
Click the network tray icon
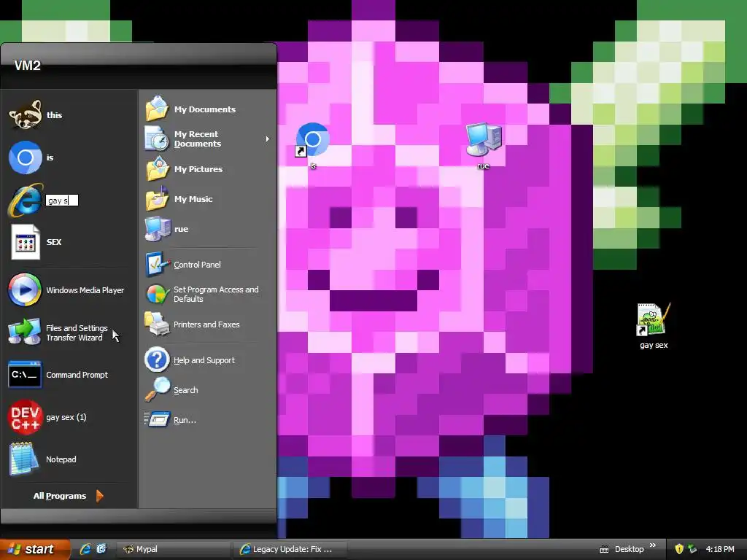click(x=692, y=549)
